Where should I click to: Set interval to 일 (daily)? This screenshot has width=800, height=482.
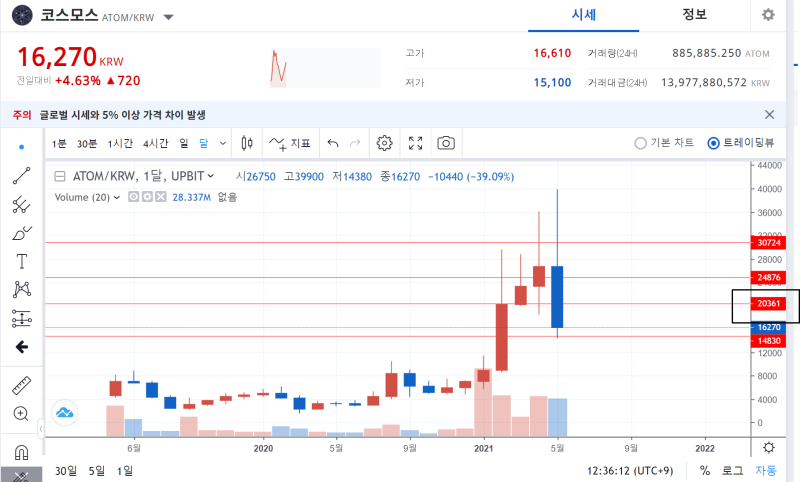click(184, 144)
